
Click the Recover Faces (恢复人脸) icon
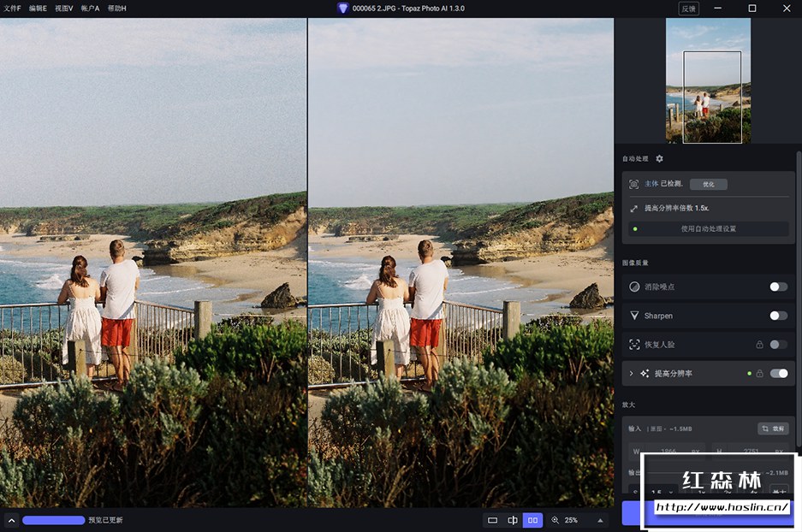pyautogui.click(x=634, y=345)
